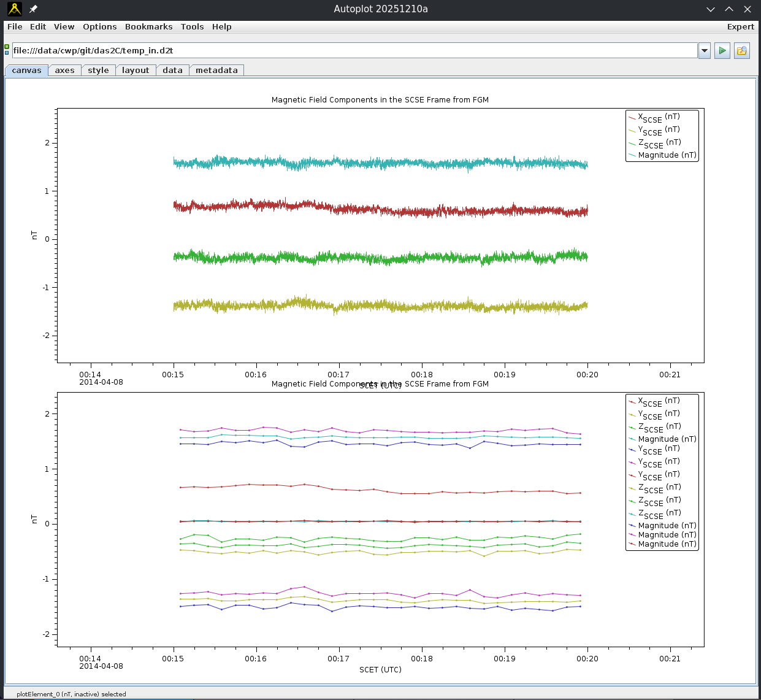Click inside the file URI address field

click(354, 51)
